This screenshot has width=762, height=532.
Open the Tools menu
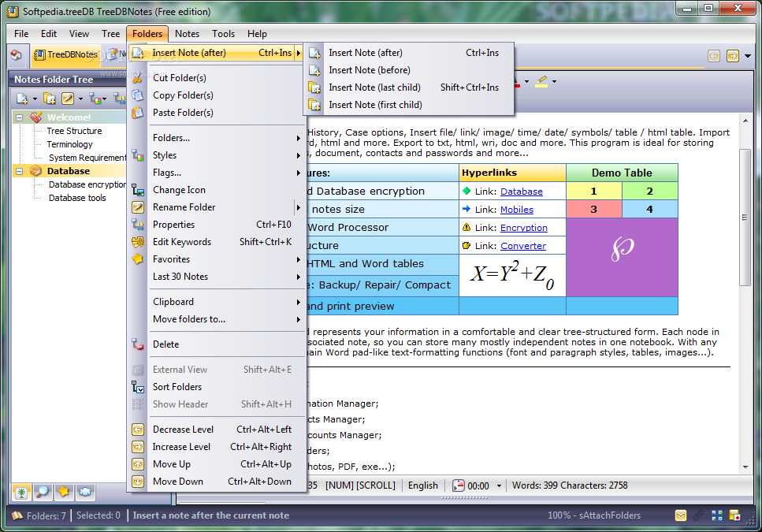pos(223,34)
